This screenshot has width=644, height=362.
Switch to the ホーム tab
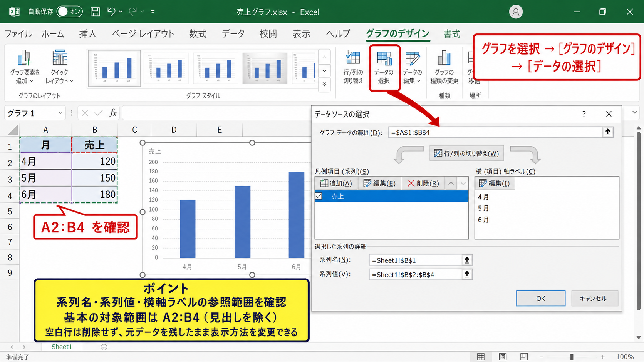pos(53,34)
